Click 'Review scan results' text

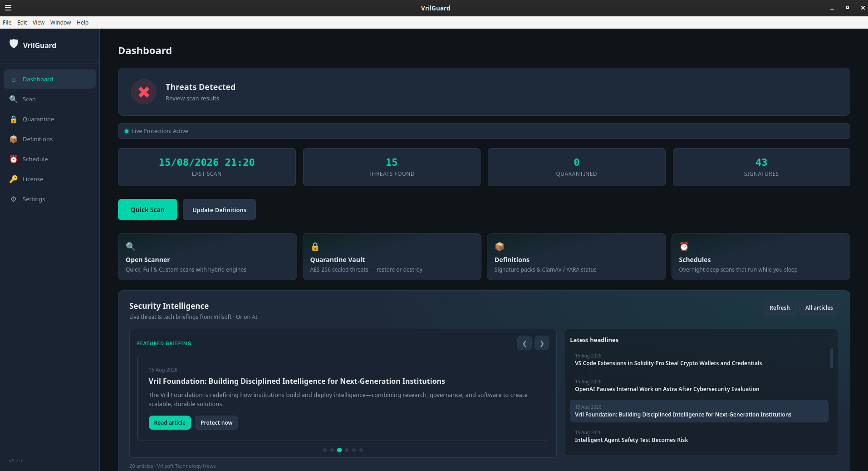tap(192, 99)
